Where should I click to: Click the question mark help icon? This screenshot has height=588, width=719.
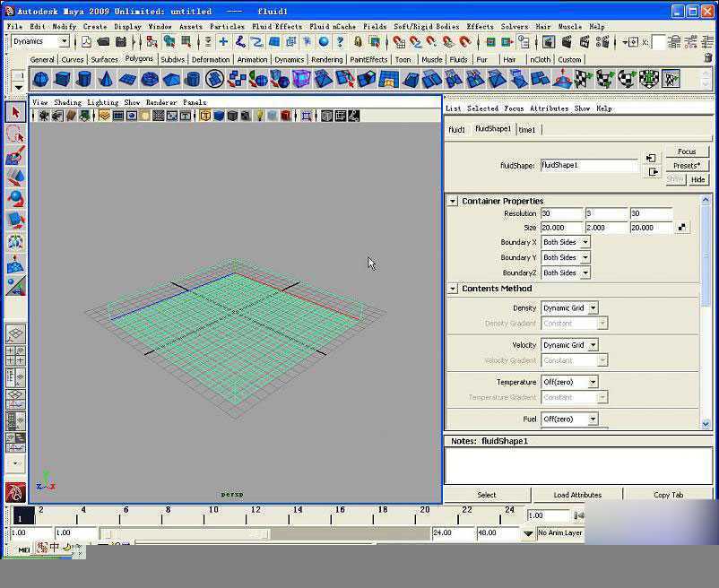340,42
